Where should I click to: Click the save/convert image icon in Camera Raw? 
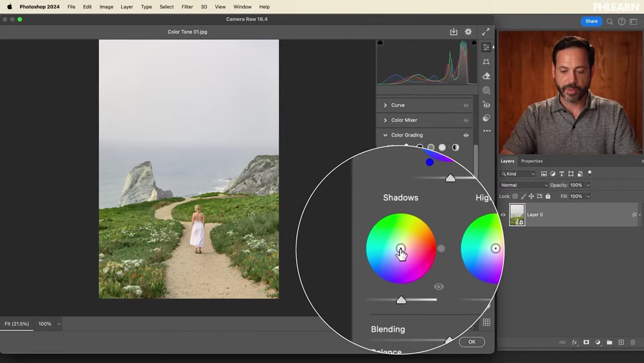[x=453, y=32]
